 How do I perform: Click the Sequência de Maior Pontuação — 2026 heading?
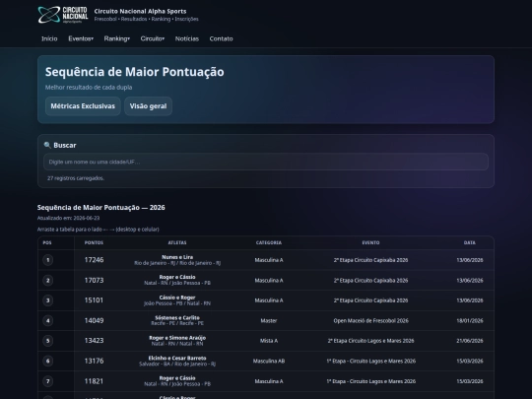coord(101,207)
